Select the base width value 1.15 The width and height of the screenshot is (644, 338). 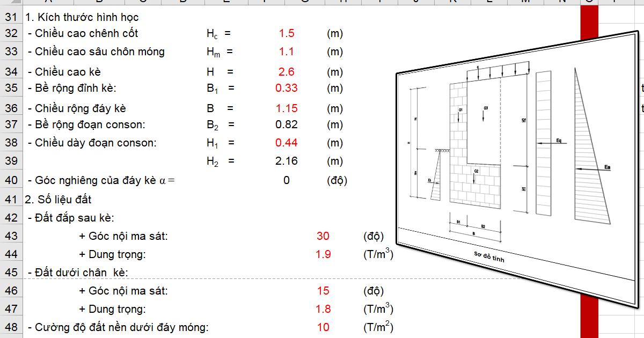click(287, 108)
